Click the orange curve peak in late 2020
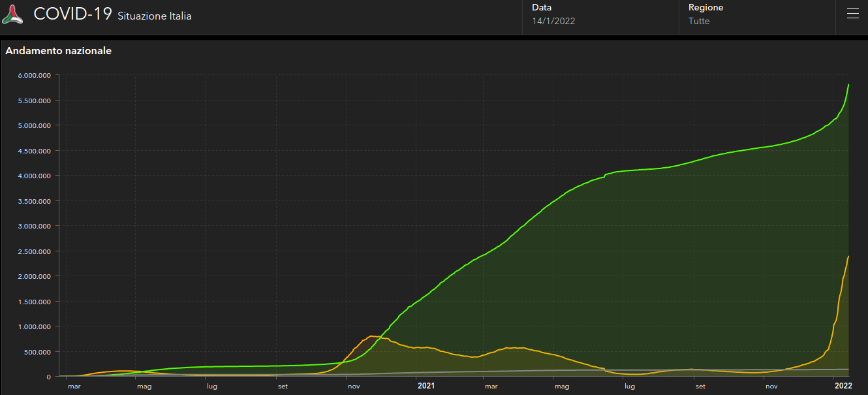Screen dimensions: 868x395 372,336
